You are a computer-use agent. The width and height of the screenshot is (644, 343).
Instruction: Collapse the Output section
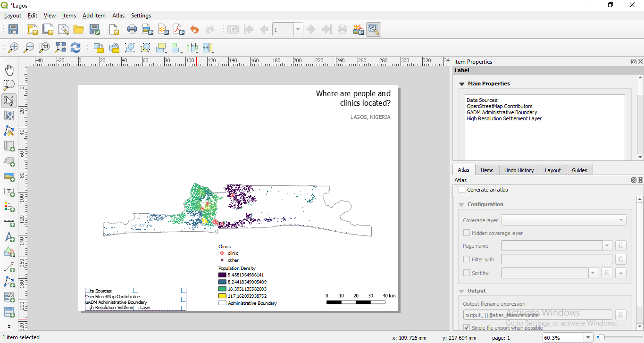point(461,291)
